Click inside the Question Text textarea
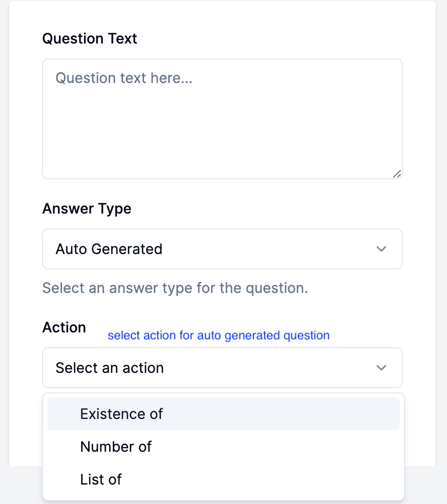 tap(222, 118)
